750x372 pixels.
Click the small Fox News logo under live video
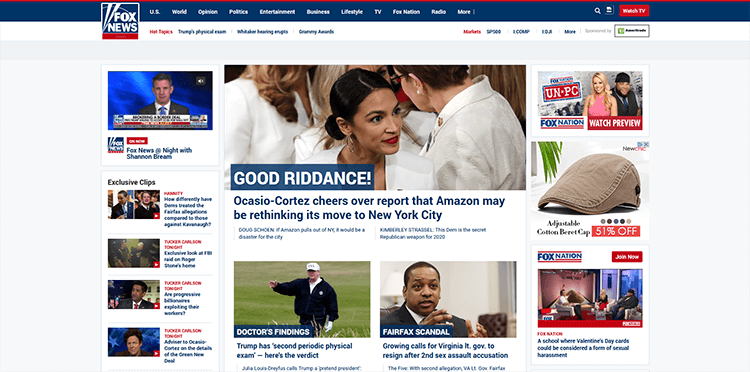coord(116,145)
